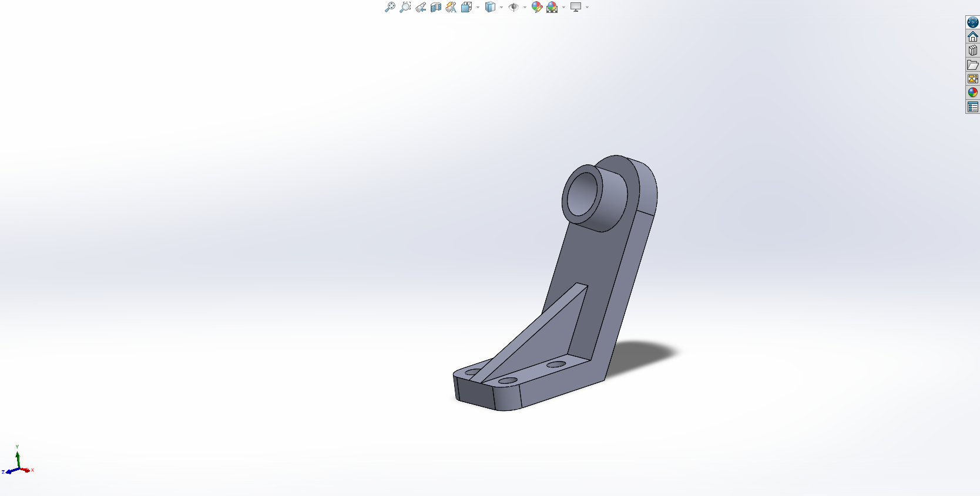Open the Edit Appearance tool
The image size is (980, 496).
[x=537, y=7]
